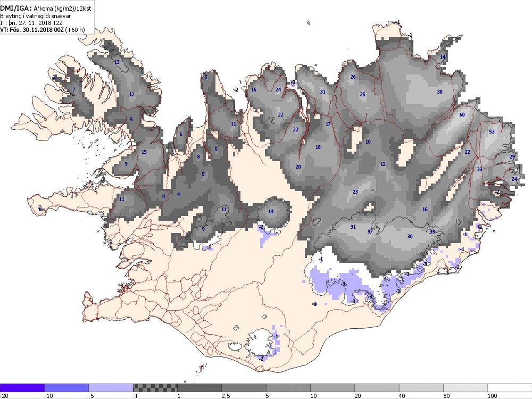Click the darkest gray legend swatch (1 to 2.5)
This screenshot has width=532, height=399.
tap(199, 387)
